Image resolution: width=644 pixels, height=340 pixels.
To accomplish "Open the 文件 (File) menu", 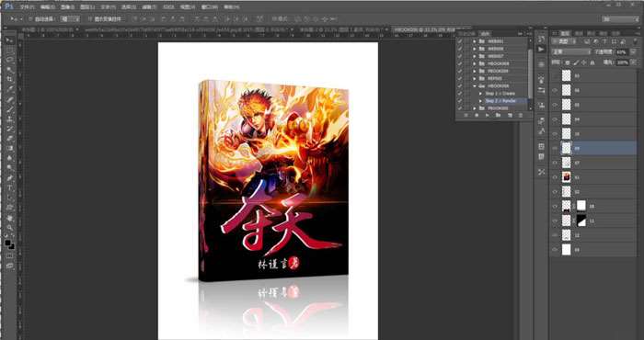I will pyautogui.click(x=27, y=7).
